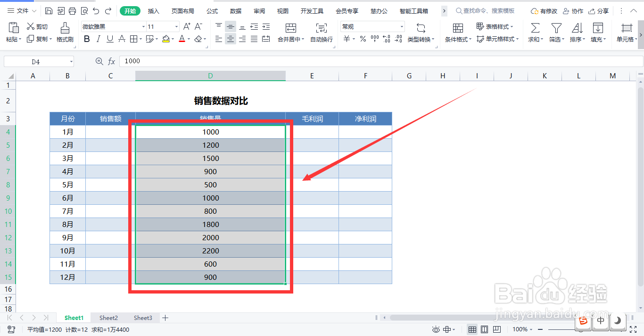Viewport: 644px width, 336px height.
Task: Collapse the ribbon with the up chevron
Action: click(634, 11)
